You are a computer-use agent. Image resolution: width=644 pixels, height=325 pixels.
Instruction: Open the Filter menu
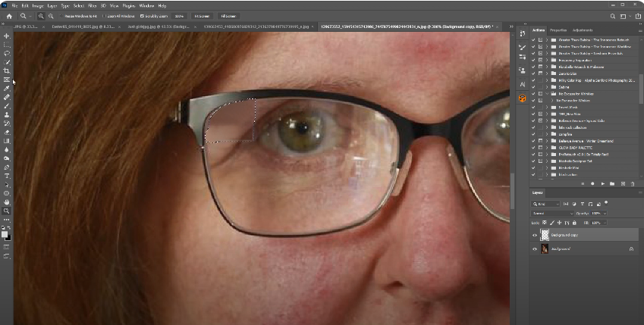(93, 6)
